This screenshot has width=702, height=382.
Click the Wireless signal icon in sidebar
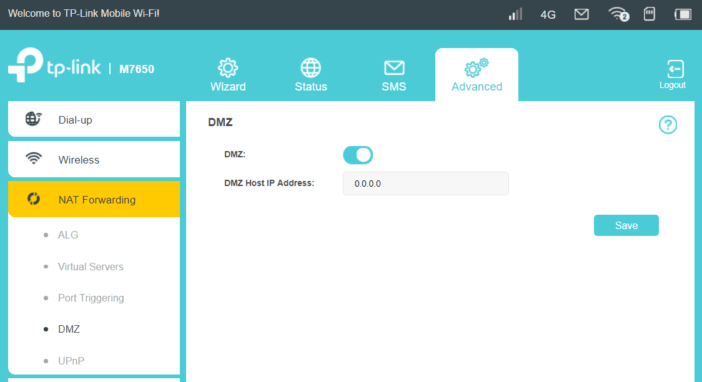tap(34, 158)
